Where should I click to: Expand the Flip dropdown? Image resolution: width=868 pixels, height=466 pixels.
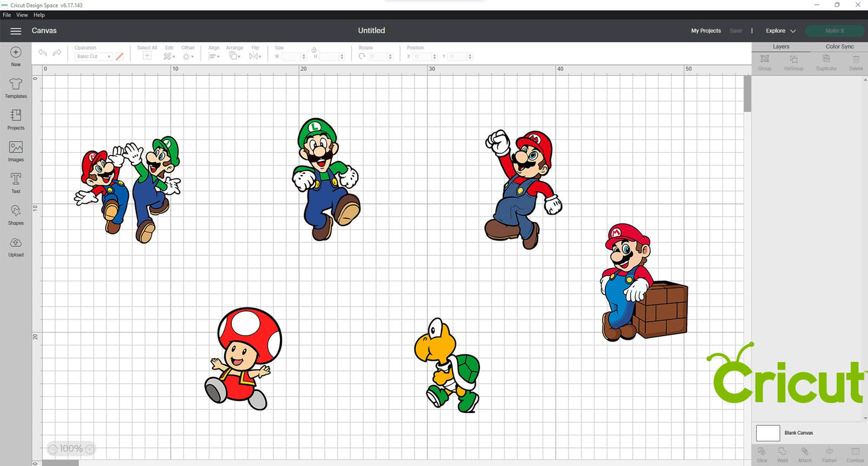pos(255,56)
